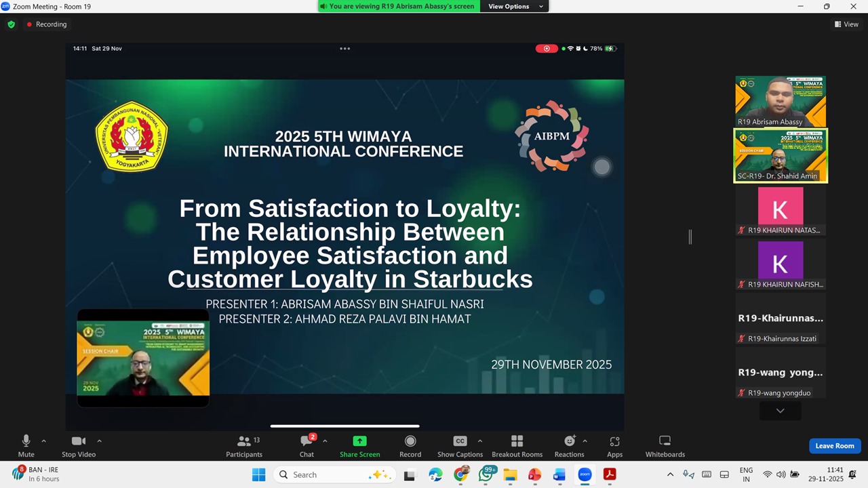Mute the microphone

[x=26, y=445]
